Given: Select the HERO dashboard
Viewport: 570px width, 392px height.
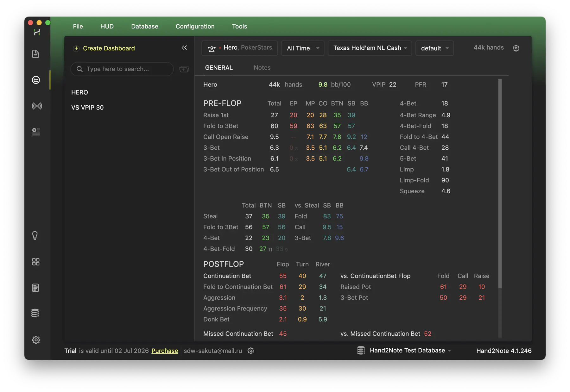Looking at the screenshot, I should pyautogui.click(x=79, y=92).
